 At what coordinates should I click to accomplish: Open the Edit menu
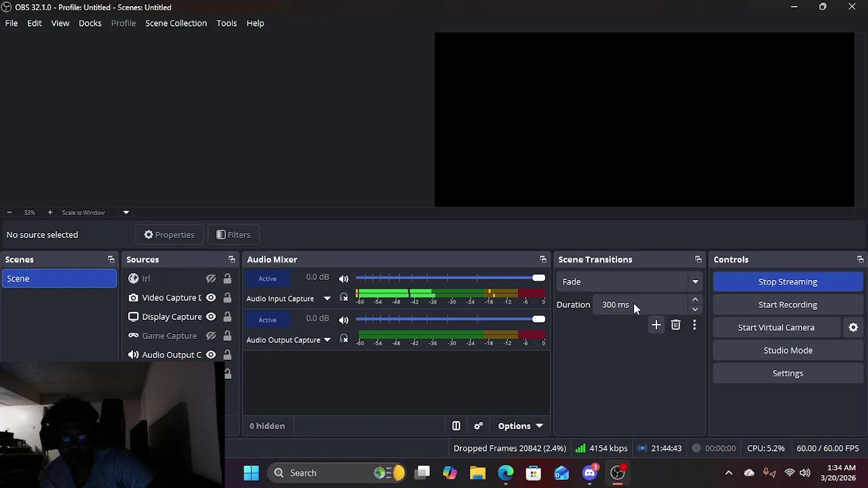pos(35,23)
